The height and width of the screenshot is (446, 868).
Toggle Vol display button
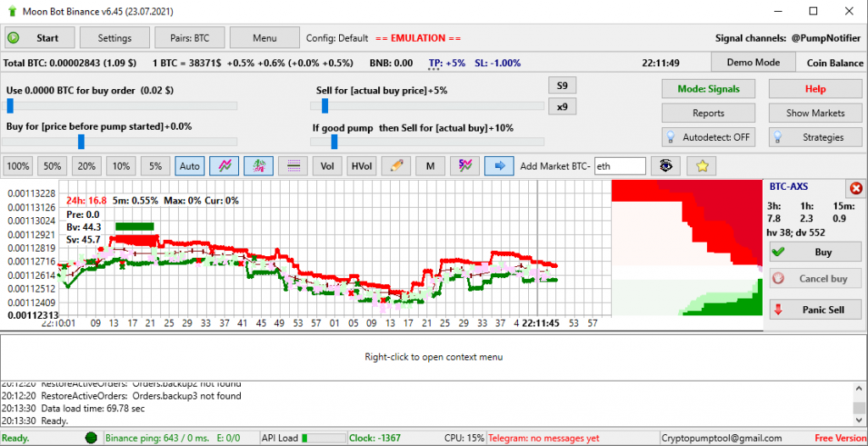coord(327,165)
